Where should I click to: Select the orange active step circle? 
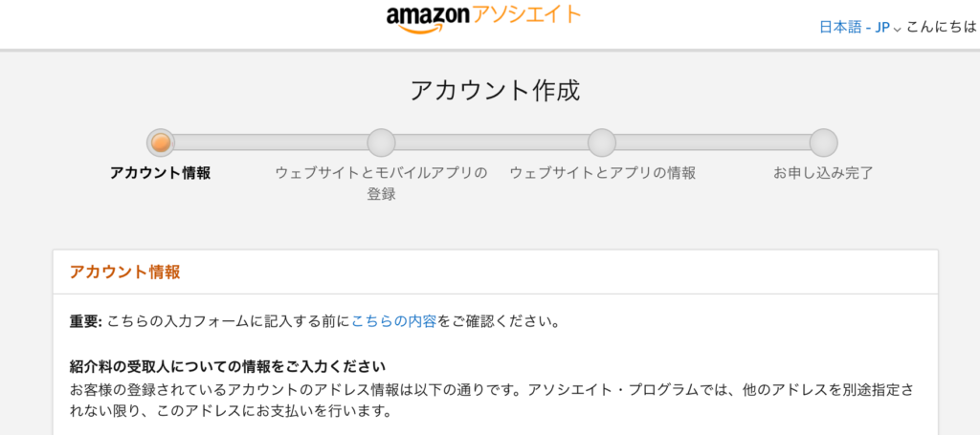coord(161,142)
